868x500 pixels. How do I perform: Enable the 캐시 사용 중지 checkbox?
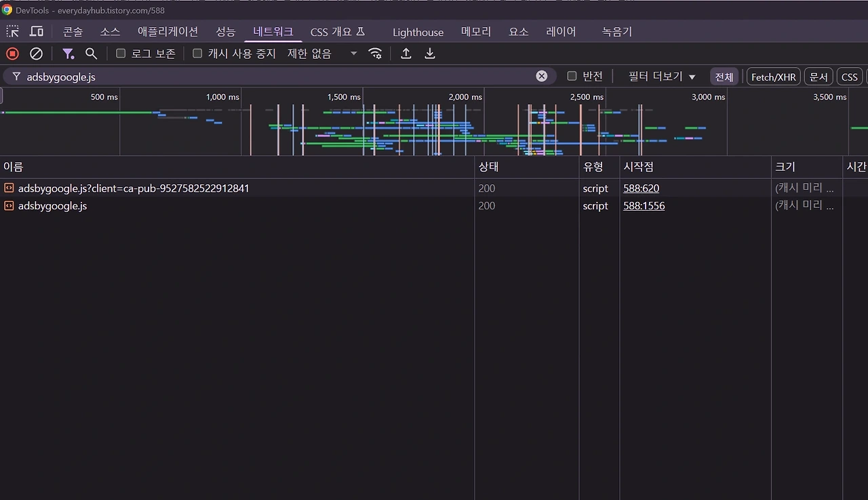point(197,54)
